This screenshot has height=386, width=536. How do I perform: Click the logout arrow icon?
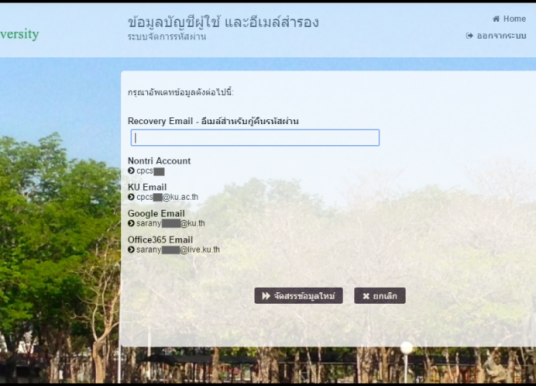pyautogui.click(x=469, y=36)
